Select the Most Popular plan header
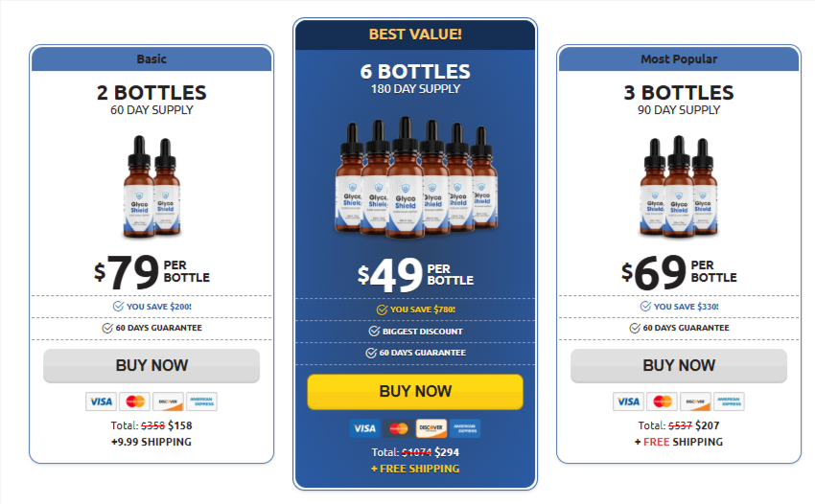This screenshot has height=504, width=815. pyautogui.click(x=679, y=59)
